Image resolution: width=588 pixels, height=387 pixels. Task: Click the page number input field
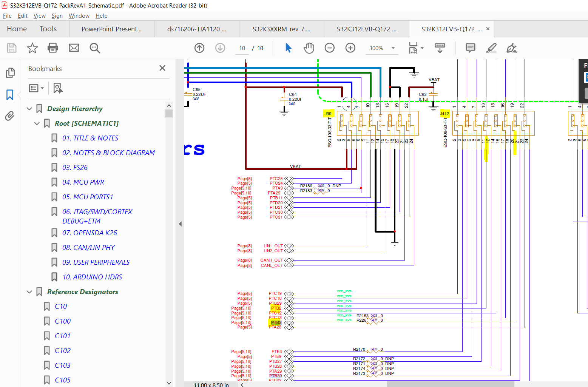pos(242,48)
